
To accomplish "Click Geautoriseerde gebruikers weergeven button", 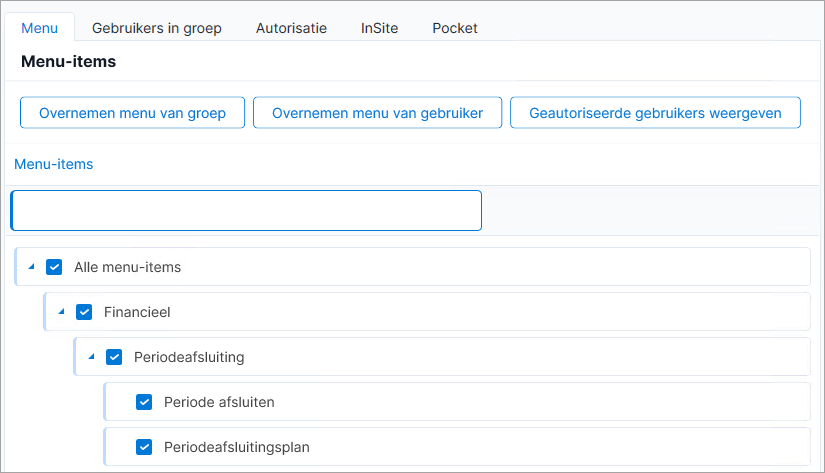I will click(656, 113).
